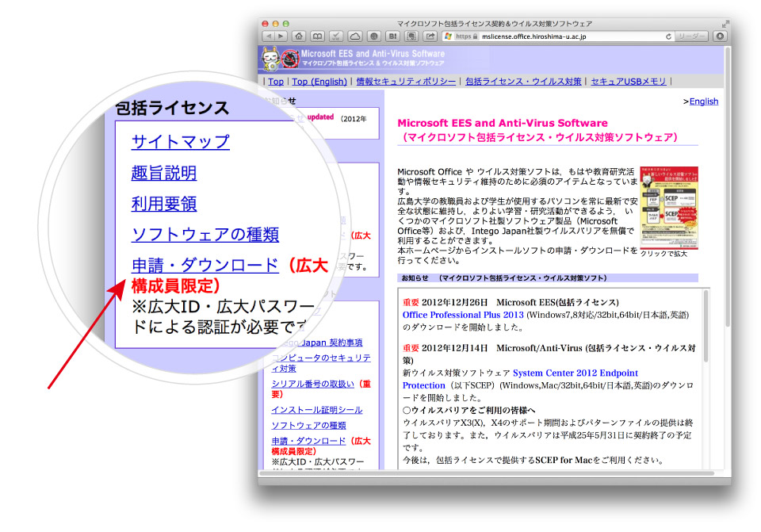Open the Downloads arrow button
This screenshot has height=532, width=761.
click(x=720, y=36)
